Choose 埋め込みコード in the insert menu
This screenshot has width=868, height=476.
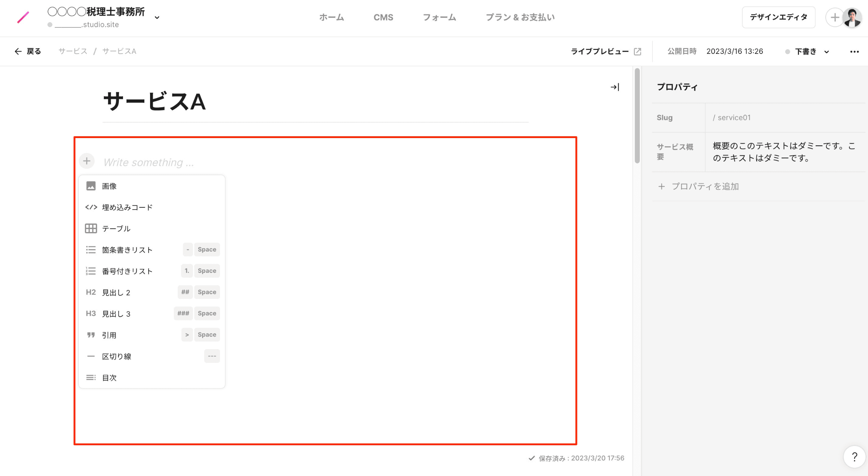coord(127,207)
